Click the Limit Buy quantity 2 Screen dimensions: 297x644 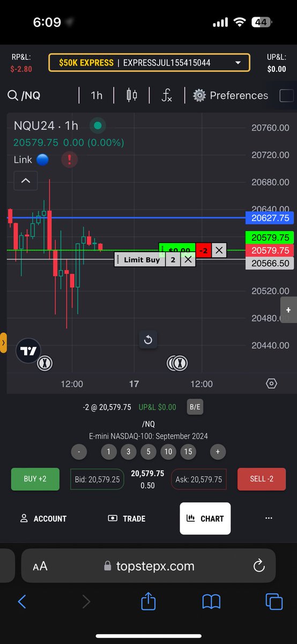coord(173,260)
